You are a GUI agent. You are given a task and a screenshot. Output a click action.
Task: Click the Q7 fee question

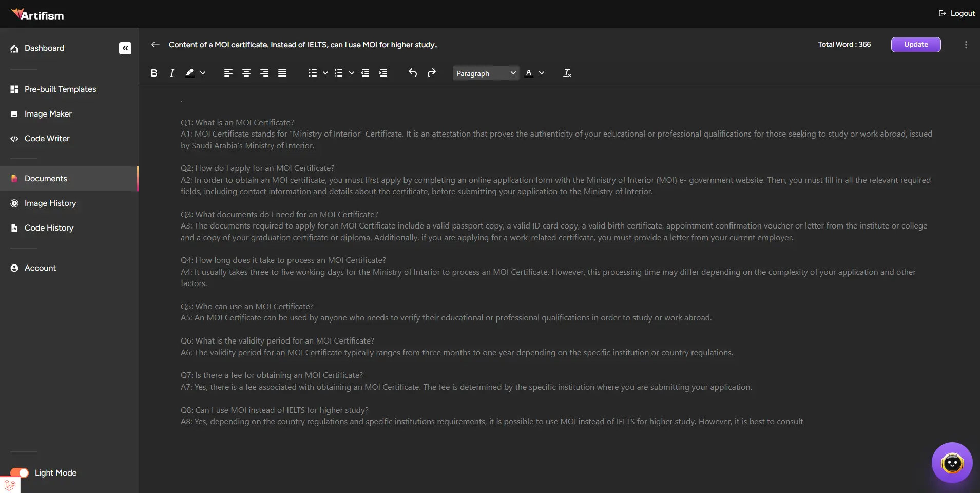pos(272,375)
